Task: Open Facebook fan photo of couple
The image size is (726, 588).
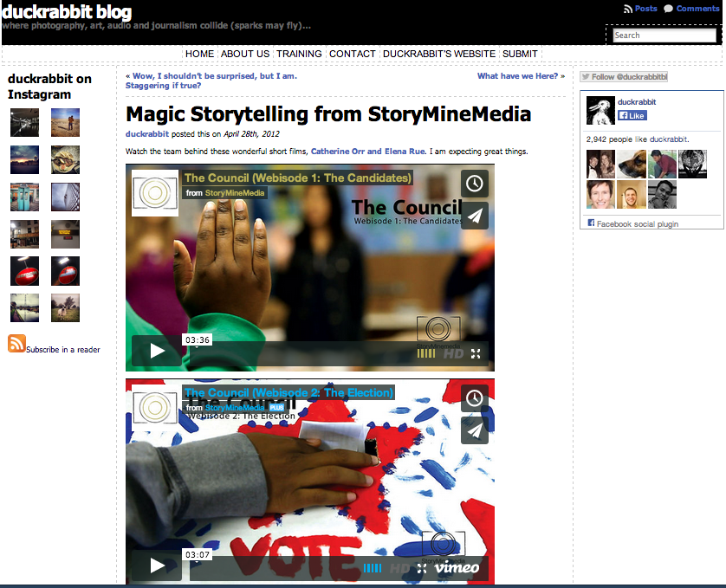Action: 600,164
